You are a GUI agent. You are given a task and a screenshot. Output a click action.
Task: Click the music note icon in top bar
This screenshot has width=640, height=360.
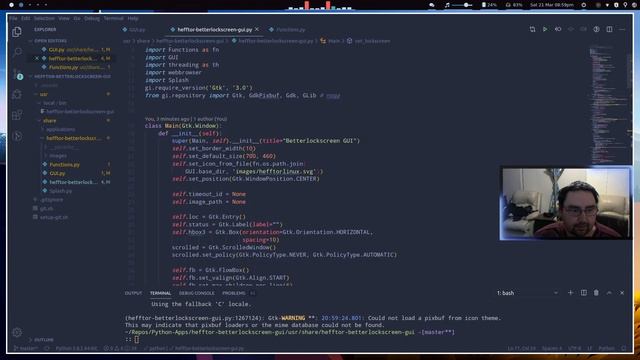447,5
